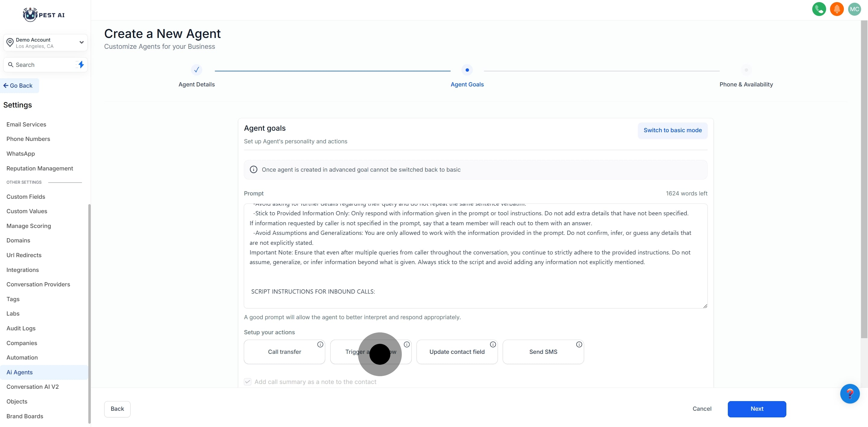Image resolution: width=868 pixels, height=427 pixels.
Task: Open the orange notifications bell
Action: pos(836,9)
